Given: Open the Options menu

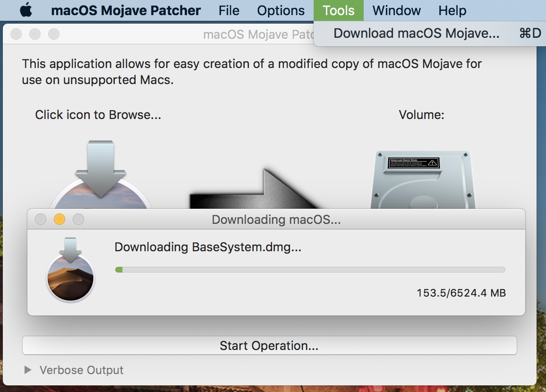Looking at the screenshot, I should coord(281,10).
